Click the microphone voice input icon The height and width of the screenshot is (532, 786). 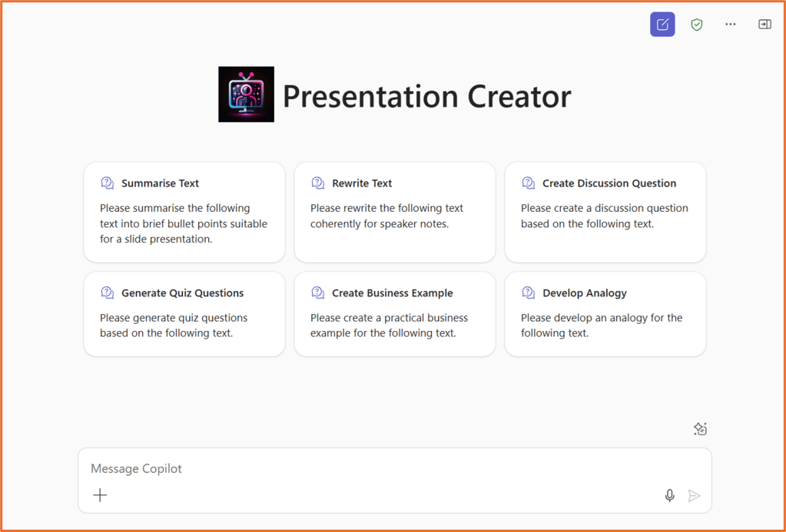point(670,496)
